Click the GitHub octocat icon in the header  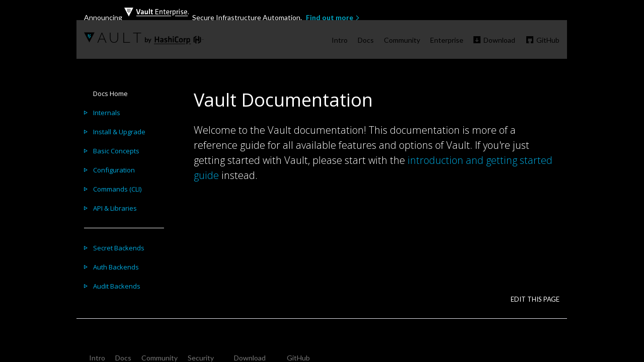coord(530,40)
